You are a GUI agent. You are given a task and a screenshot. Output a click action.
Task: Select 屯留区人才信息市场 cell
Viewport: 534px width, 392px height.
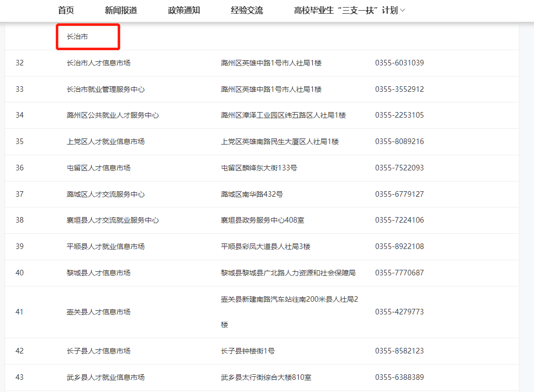(x=98, y=168)
